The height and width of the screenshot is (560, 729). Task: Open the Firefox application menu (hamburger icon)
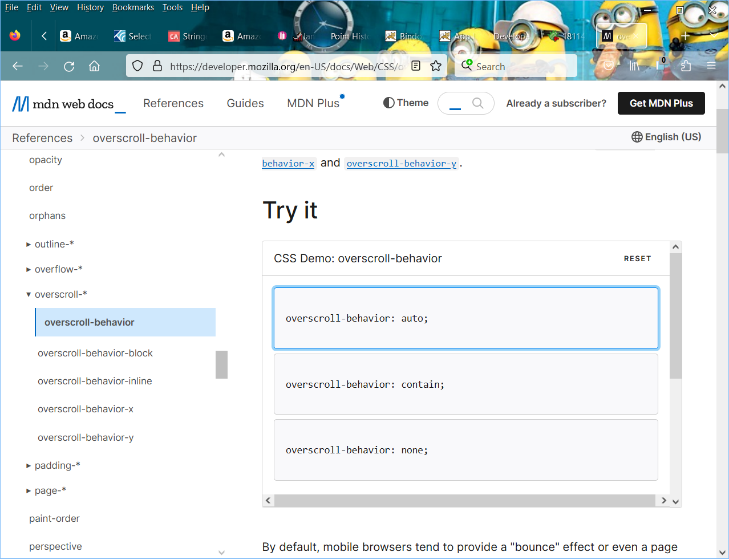(711, 66)
